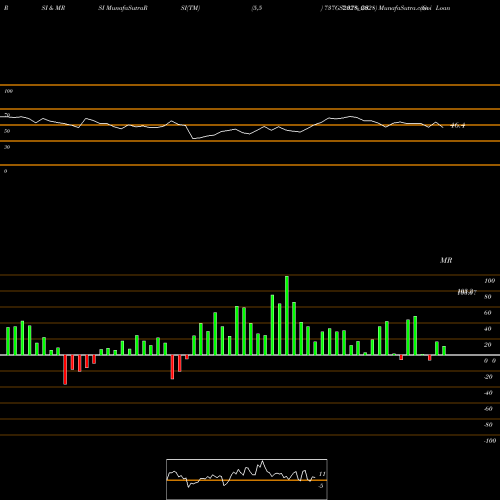Click the MR axis label -40
This screenshot has width=500, height=500.
coord(488,393)
